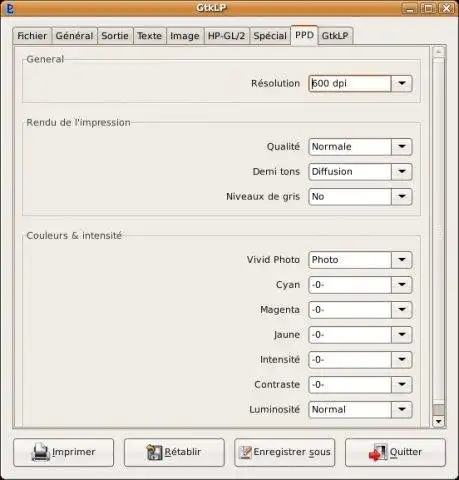Screen dimensions: 459x480
Task: Expand the Luminosité dropdown
Action: point(402,410)
